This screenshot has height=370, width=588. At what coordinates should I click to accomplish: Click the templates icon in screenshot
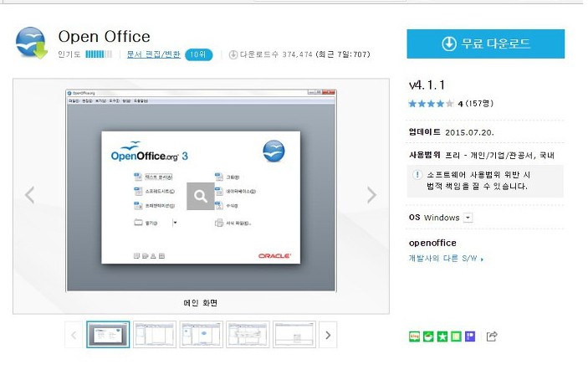pos(219,223)
